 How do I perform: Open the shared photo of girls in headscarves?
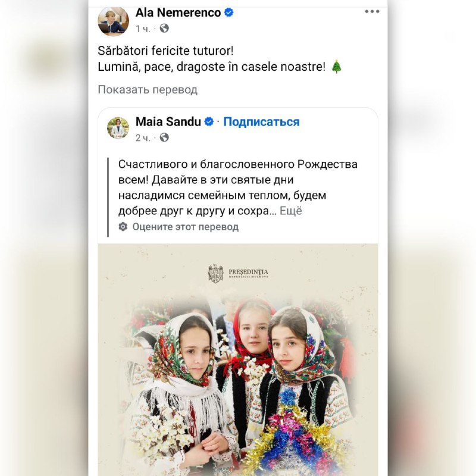pos(238,360)
